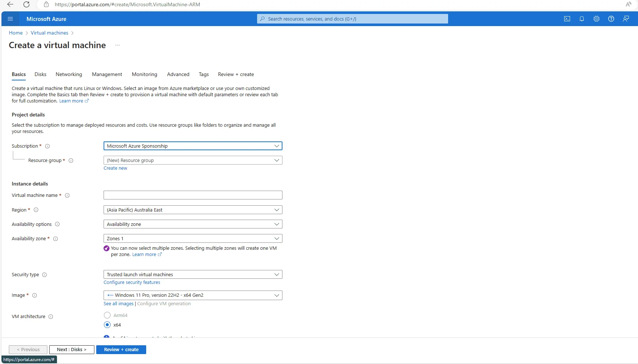Show info tooltip for VM architecture
The height and width of the screenshot is (364, 638).
[x=51, y=317]
